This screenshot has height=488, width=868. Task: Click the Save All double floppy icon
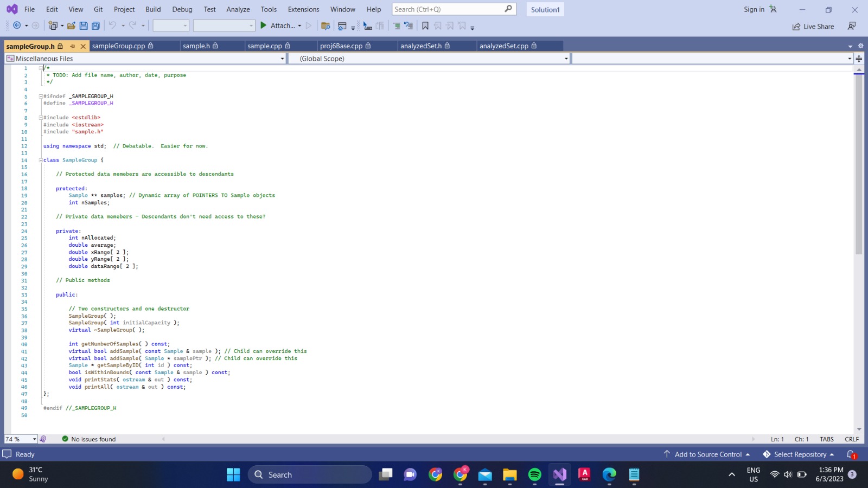[x=95, y=25]
